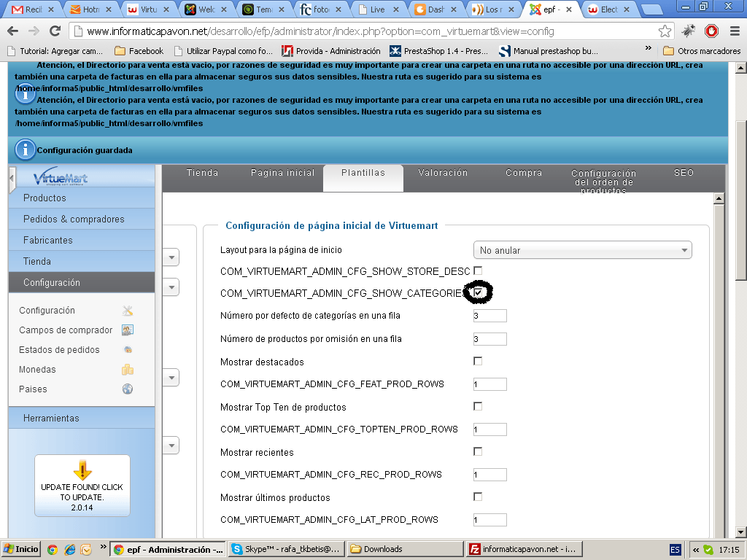Collapse the sidebar with the left arrow handle
Screen dimensions: 747x560
pyautogui.click(x=12, y=179)
